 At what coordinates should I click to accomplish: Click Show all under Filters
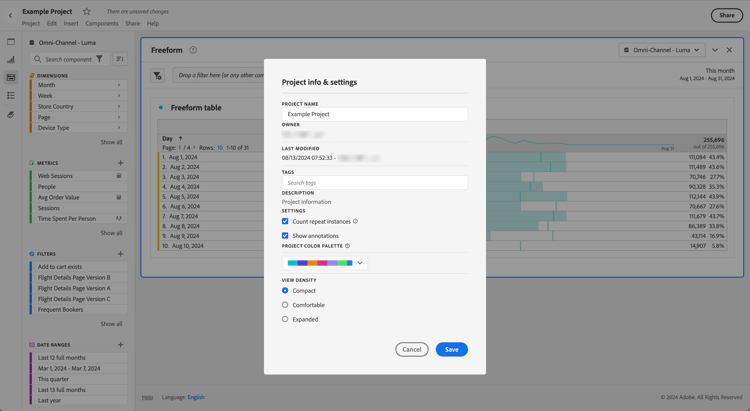[111, 324]
